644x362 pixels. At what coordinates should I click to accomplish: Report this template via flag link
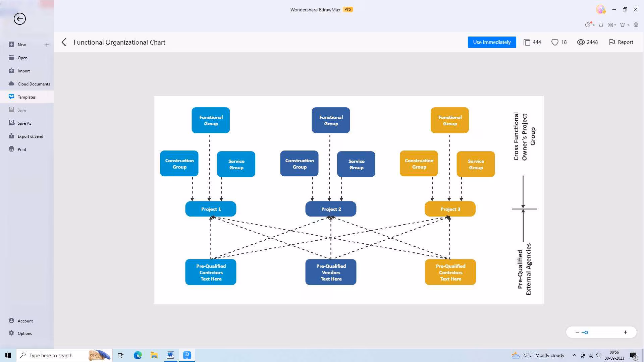tap(621, 42)
